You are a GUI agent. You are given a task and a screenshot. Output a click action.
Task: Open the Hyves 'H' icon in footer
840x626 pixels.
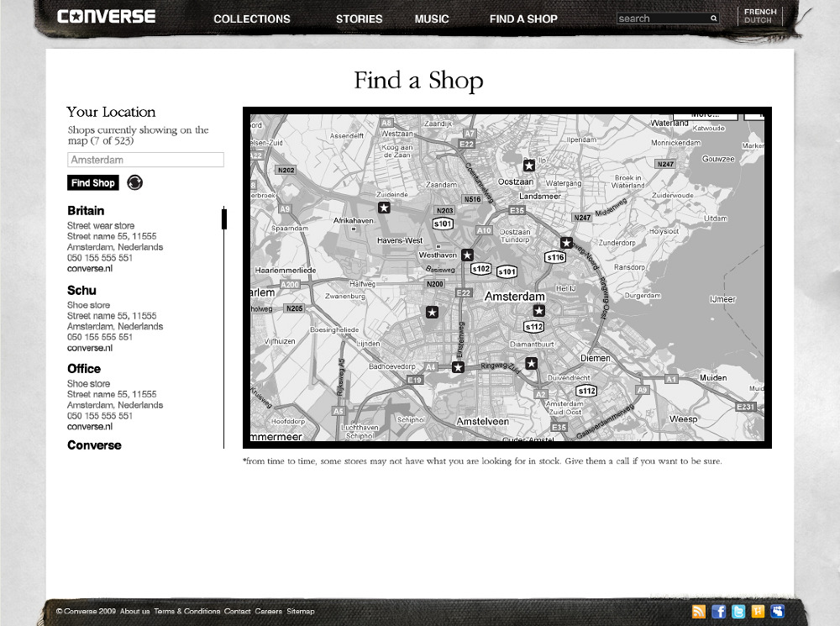(x=758, y=612)
